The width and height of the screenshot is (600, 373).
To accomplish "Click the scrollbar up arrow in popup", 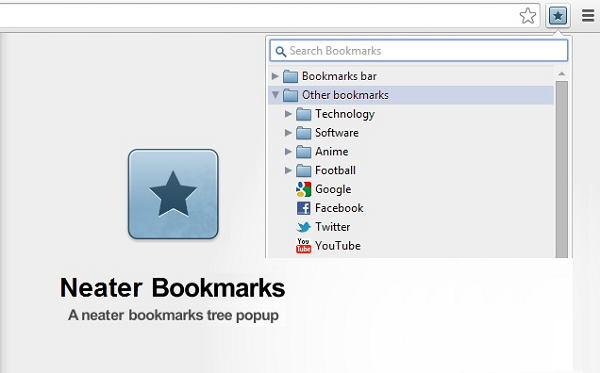I will tap(561, 73).
